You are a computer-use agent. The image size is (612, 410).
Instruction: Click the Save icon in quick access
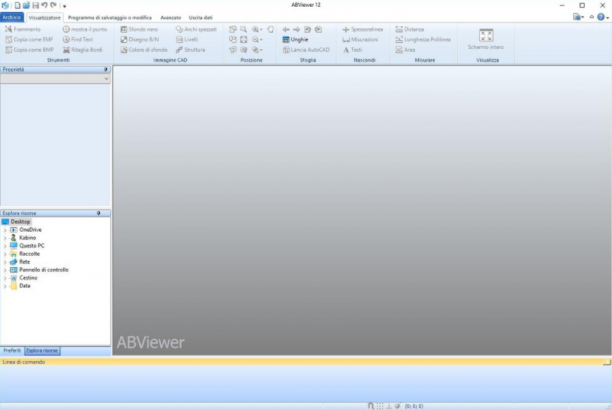36,5
